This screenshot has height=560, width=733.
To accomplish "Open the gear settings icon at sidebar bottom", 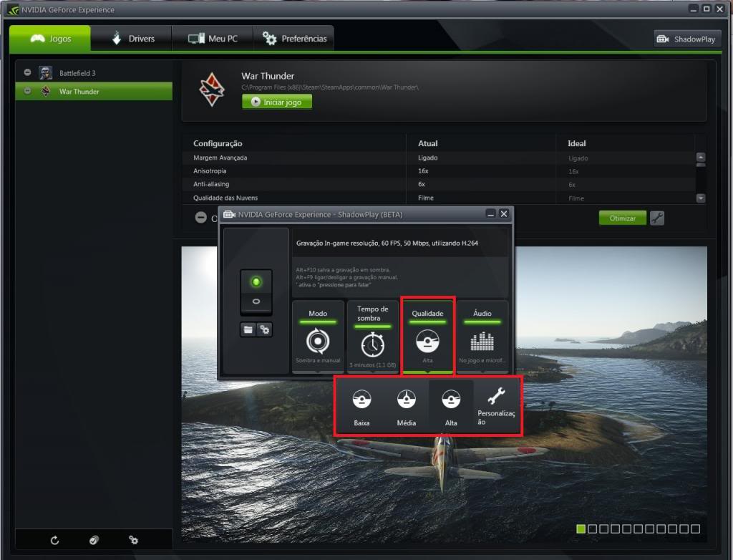I will [133, 541].
